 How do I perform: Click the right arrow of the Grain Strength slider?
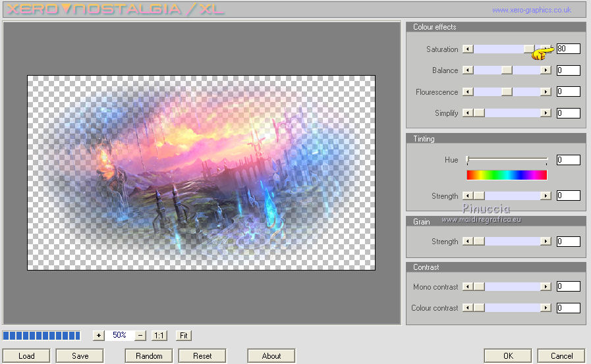point(546,241)
